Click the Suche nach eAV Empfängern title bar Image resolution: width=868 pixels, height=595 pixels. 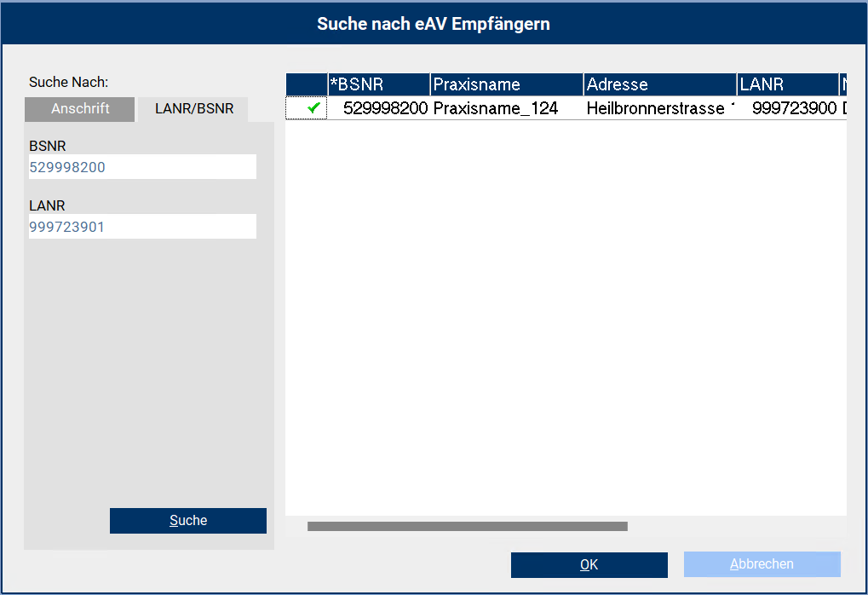434,23
